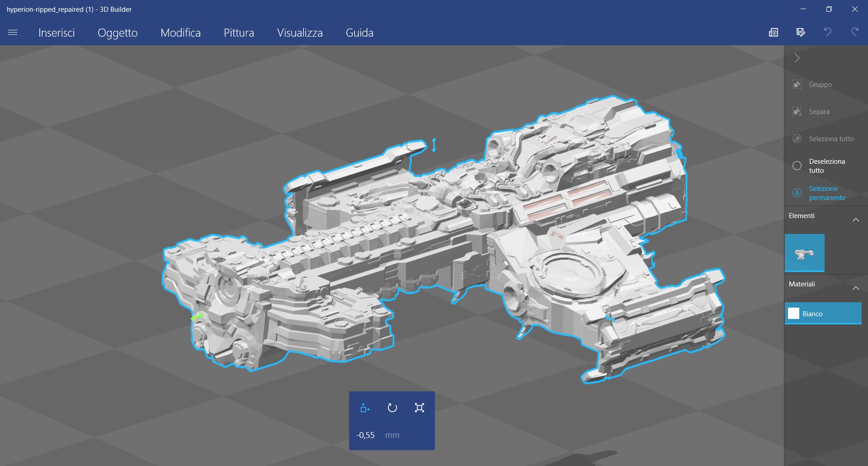Viewport: 868px width, 466px height.
Task: Click the redo arrow icon
Action: click(854, 32)
